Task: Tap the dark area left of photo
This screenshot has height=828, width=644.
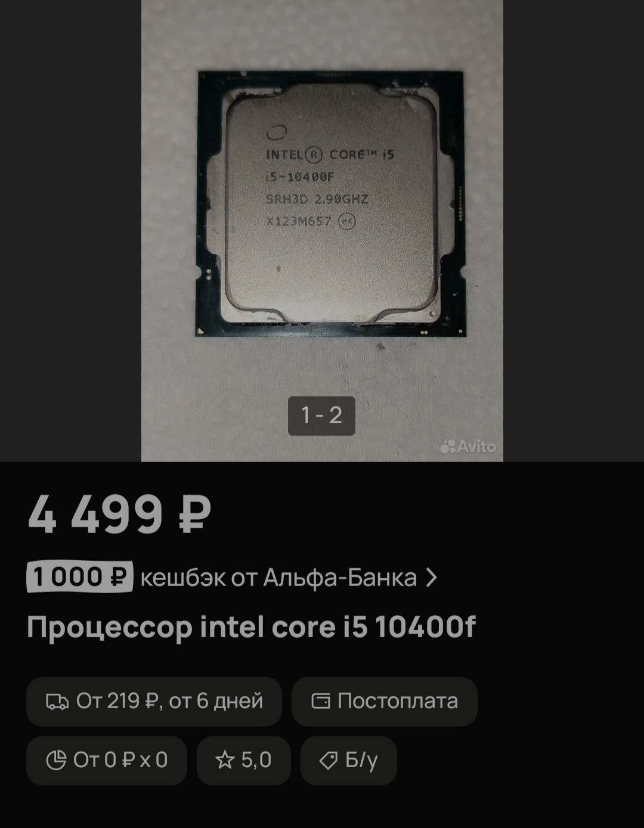Action: coord(70,231)
